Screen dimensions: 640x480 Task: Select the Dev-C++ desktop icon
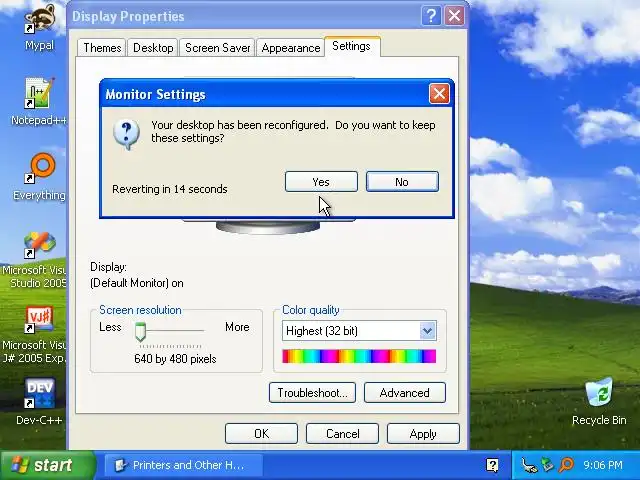pyautogui.click(x=39, y=401)
